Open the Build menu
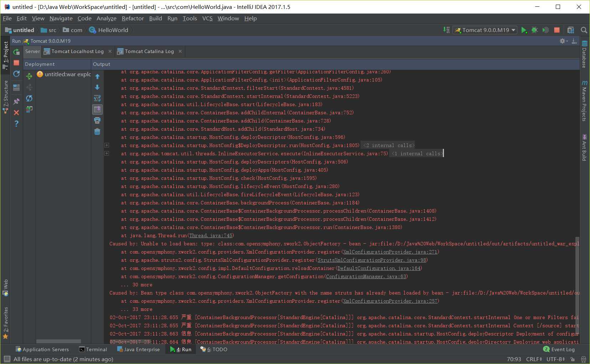The width and height of the screenshot is (590, 364). pyautogui.click(x=155, y=19)
